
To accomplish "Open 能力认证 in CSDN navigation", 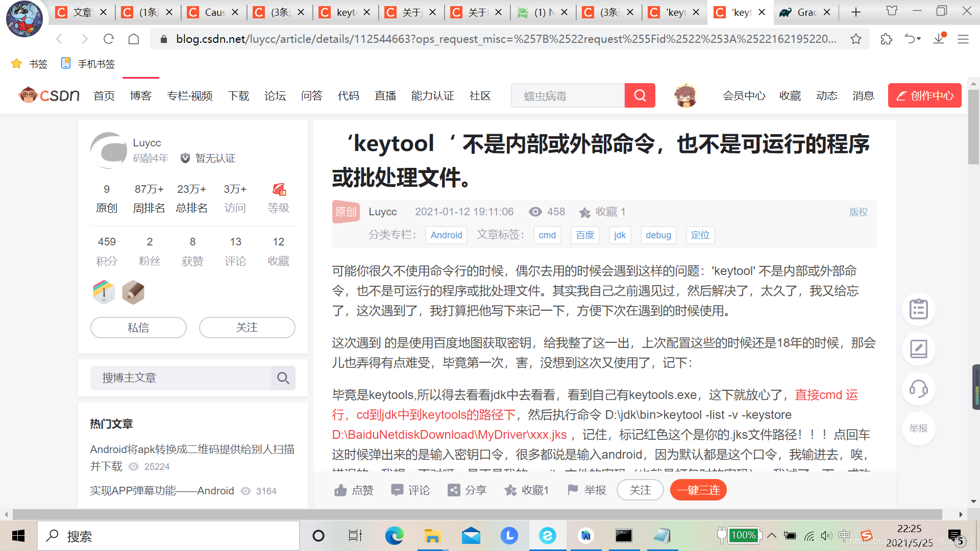I will (433, 96).
